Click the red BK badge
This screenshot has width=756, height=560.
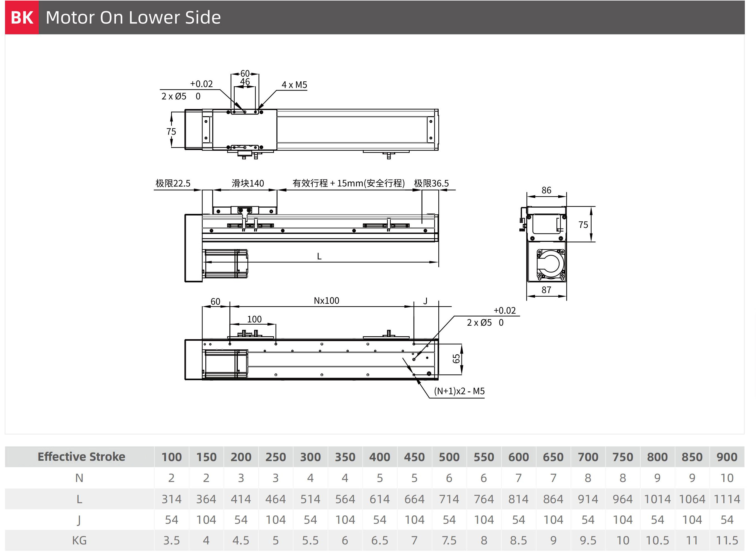pos(22,17)
